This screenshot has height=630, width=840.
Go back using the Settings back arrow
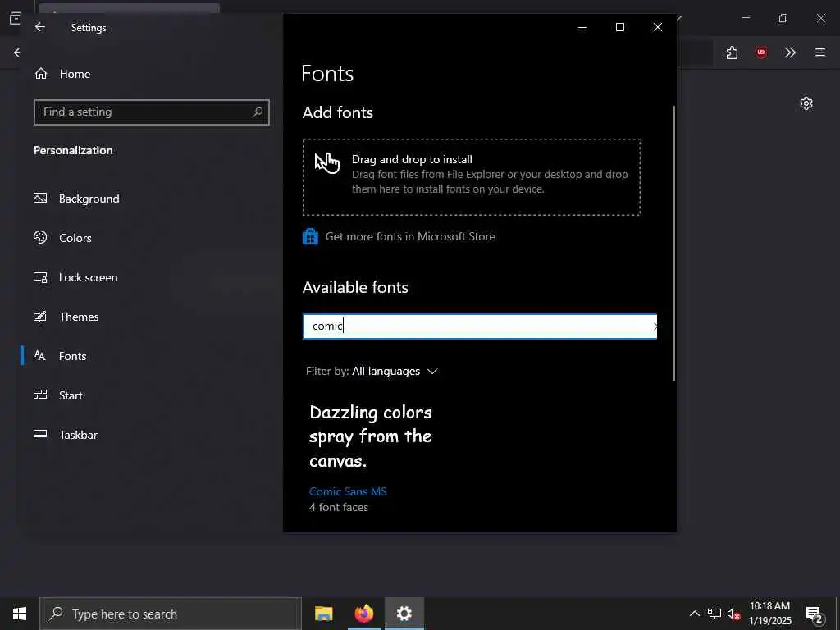(x=40, y=27)
